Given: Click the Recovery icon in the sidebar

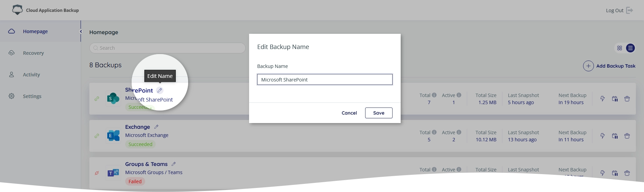Looking at the screenshot, I should [x=12, y=53].
